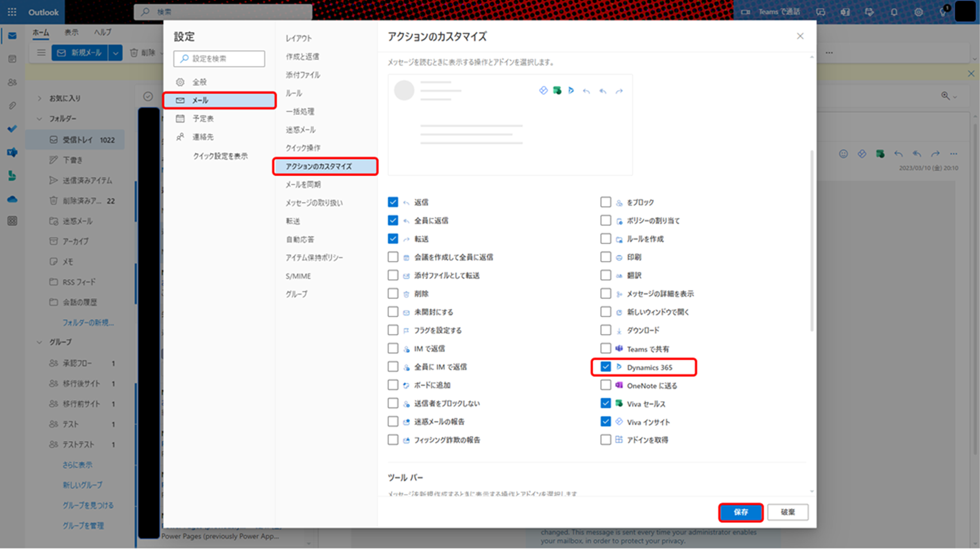Click the 設定を検索 input field
The image size is (980, 549).
(219, 59)
